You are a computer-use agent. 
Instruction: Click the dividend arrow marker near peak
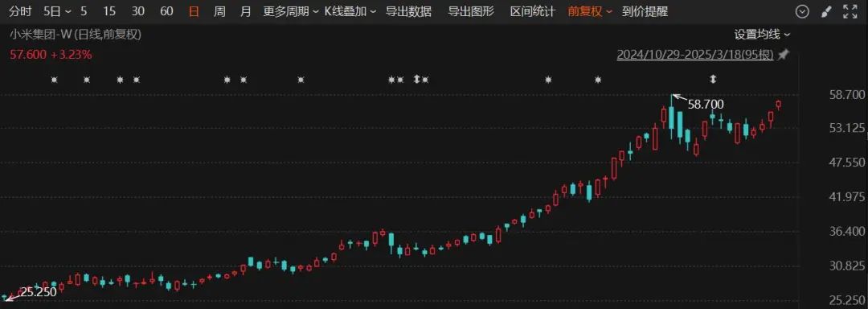click(x=713, y=80)
